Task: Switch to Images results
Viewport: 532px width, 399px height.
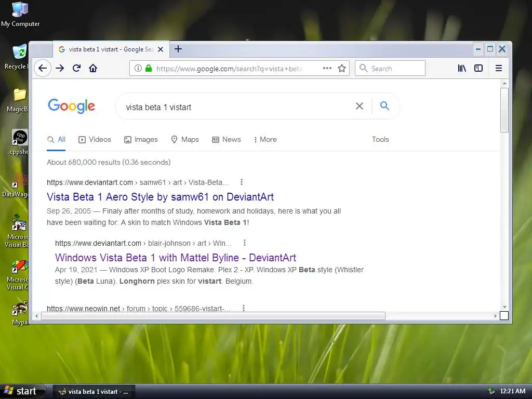Action: point(141,139)
